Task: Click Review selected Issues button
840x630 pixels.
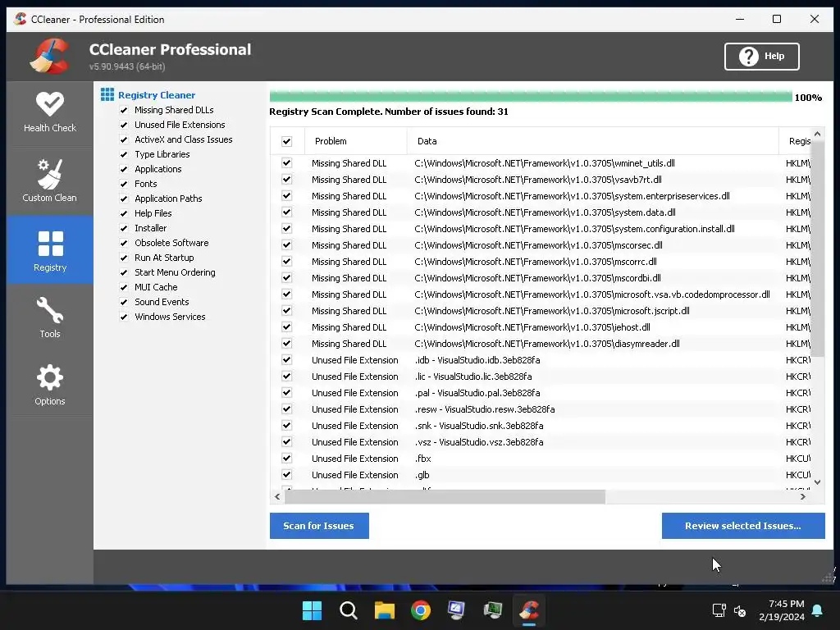Action: pyautogui.click(x=743, y=526)
